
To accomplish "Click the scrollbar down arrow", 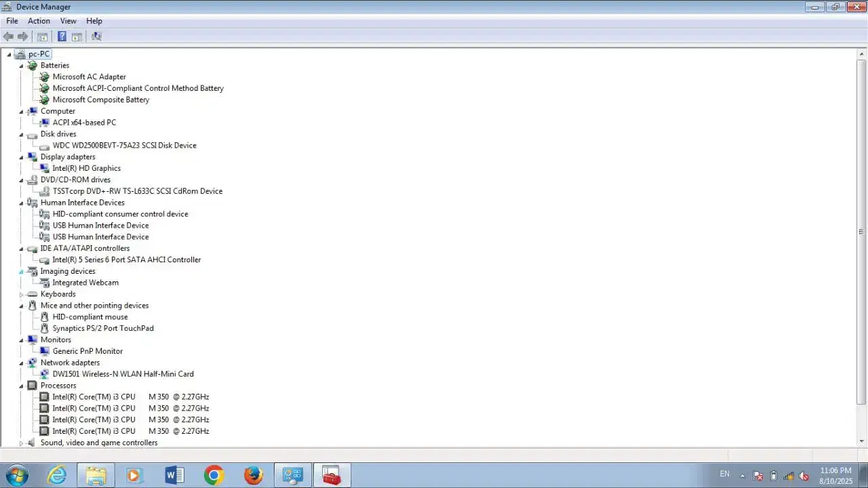I will click(x=861, y=441).
